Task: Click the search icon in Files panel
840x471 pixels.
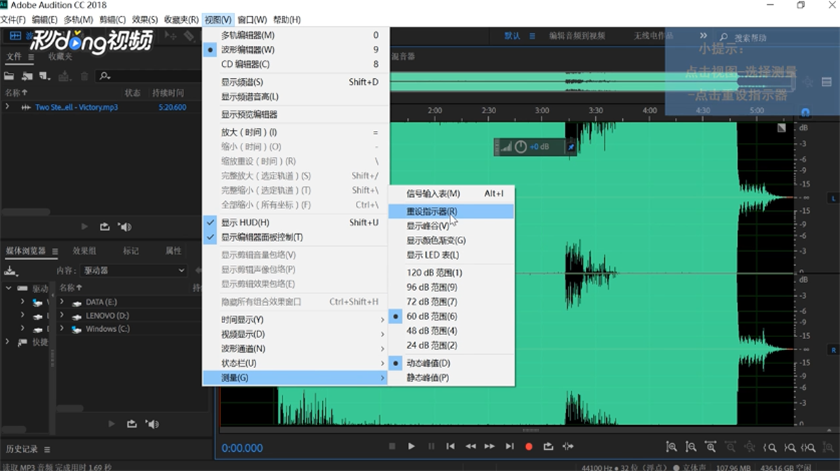Action: [104, 76]
